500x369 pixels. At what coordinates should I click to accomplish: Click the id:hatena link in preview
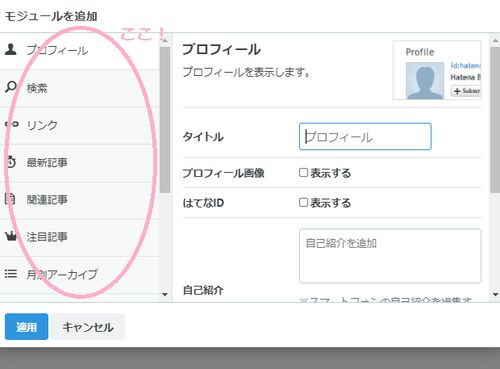coord(466,65)
